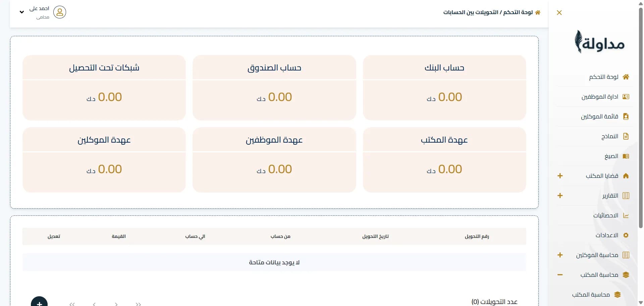
Task: Click the محامى role label
Action: [x=43, y=17]
